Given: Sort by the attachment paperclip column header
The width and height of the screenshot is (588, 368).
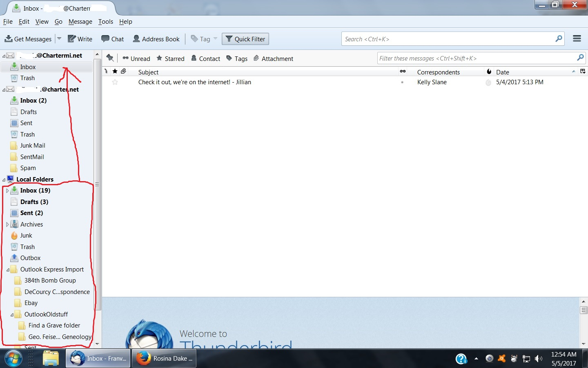Looking at the screenshot, I should [123, 72].
